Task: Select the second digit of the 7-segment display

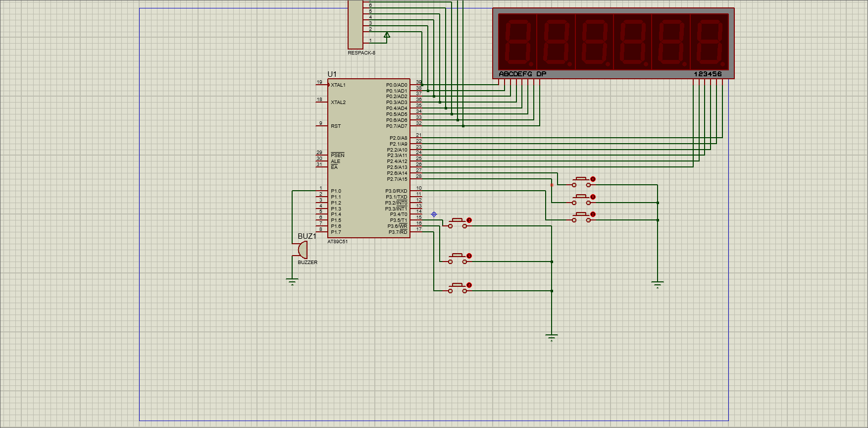Action: pyautogui.click(x=556, y=41)
